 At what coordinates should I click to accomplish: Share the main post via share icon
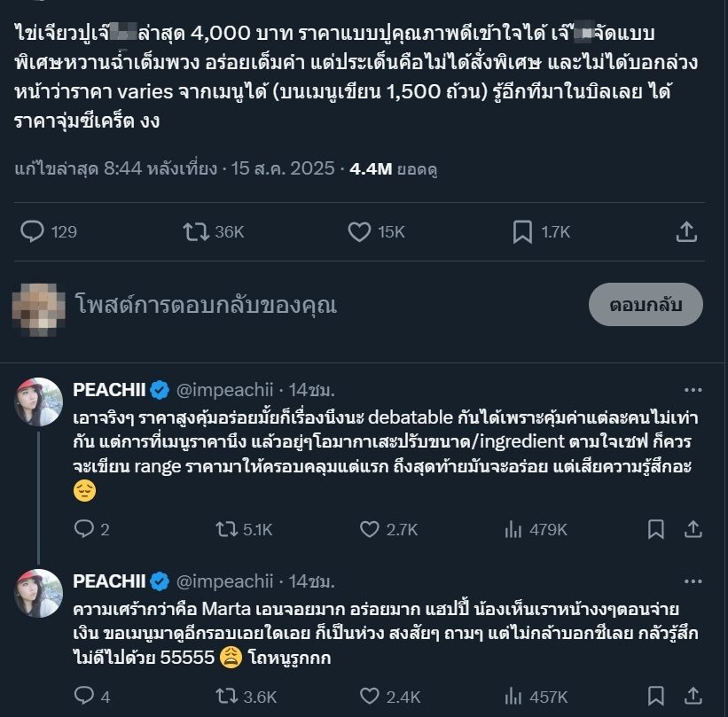point(685,232)
